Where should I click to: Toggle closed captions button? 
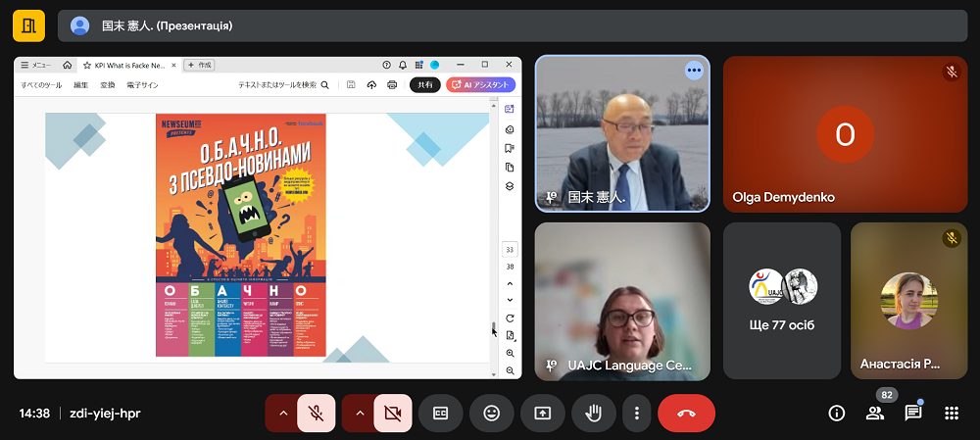(x=441, y=414)
